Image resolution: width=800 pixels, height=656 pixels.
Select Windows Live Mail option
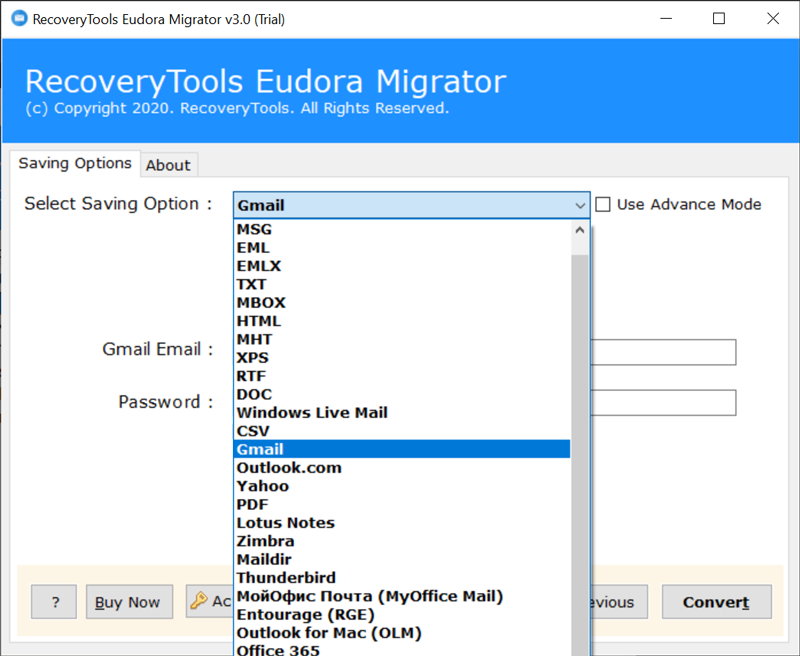click(402, 413)
